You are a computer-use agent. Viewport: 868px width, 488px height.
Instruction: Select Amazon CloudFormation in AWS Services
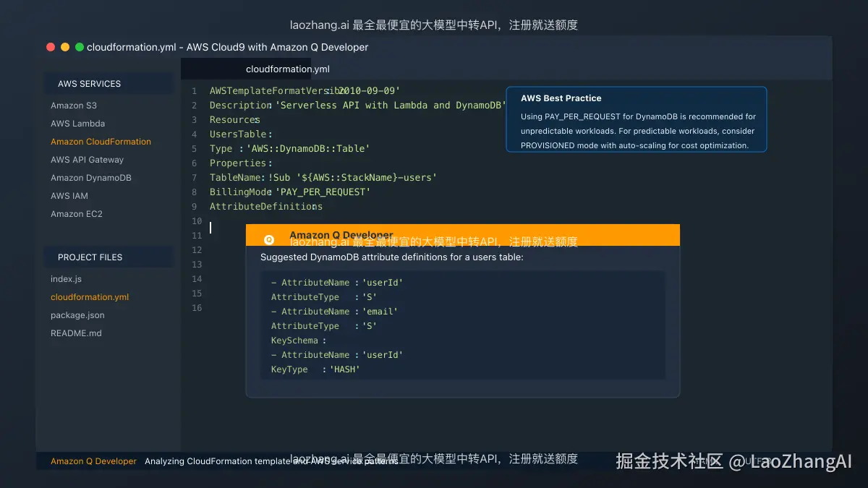tap(101, 142)
